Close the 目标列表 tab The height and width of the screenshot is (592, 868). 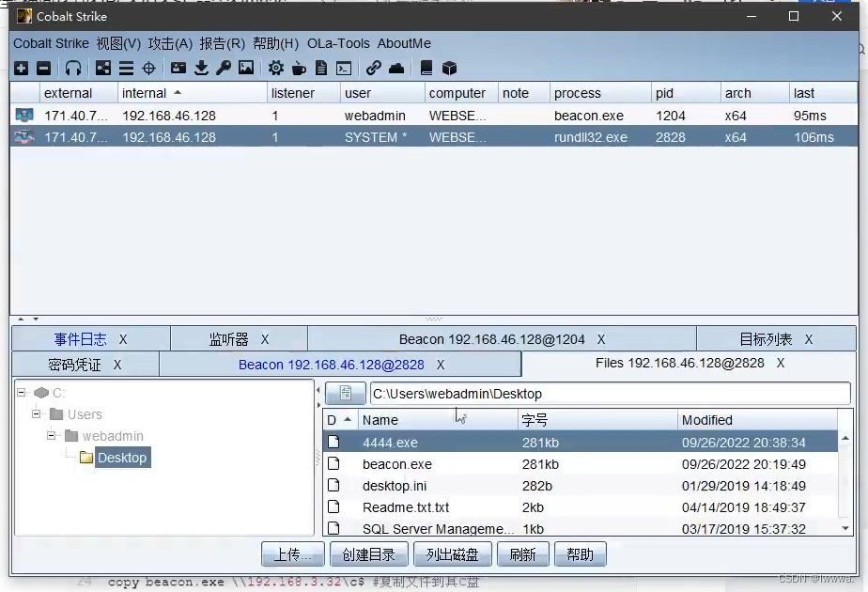pyautogui.click(x=809, y=339)
